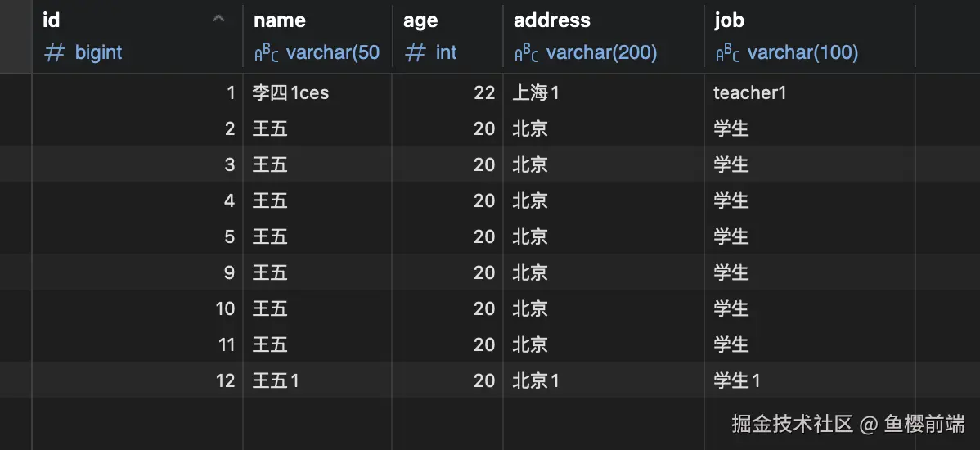Click the address cell 上海1
Viewport: 980px width, 450px height.
pos(536,93)
